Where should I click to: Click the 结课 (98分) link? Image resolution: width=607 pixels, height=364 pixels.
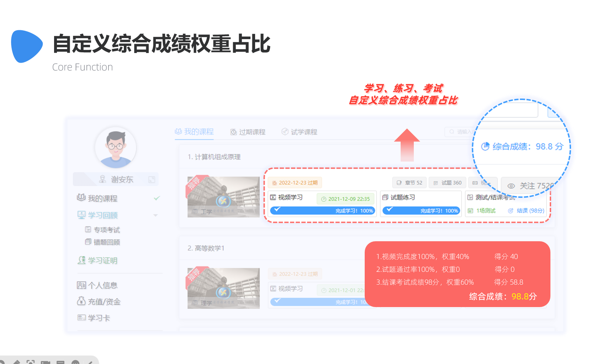(526, 211)
